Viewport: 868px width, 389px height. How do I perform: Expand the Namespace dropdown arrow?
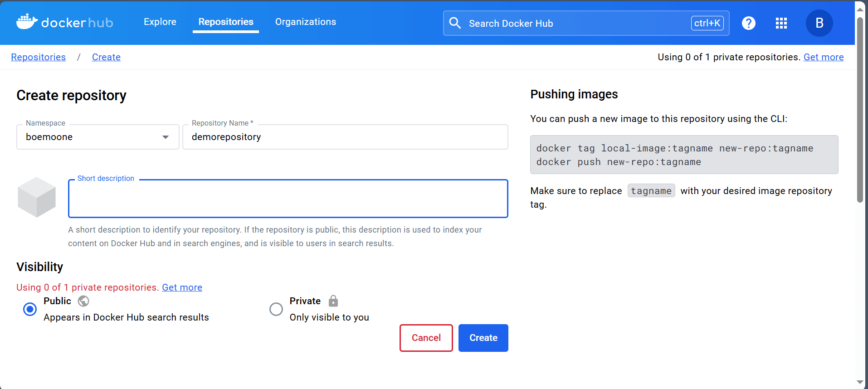tap(166, 137)
